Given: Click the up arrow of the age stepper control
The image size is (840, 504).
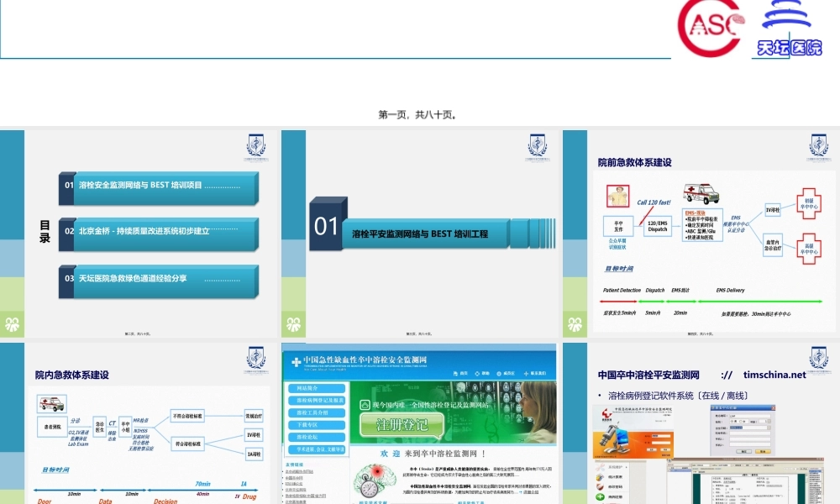Looking at the screenshot, I should tap(769, 420).
